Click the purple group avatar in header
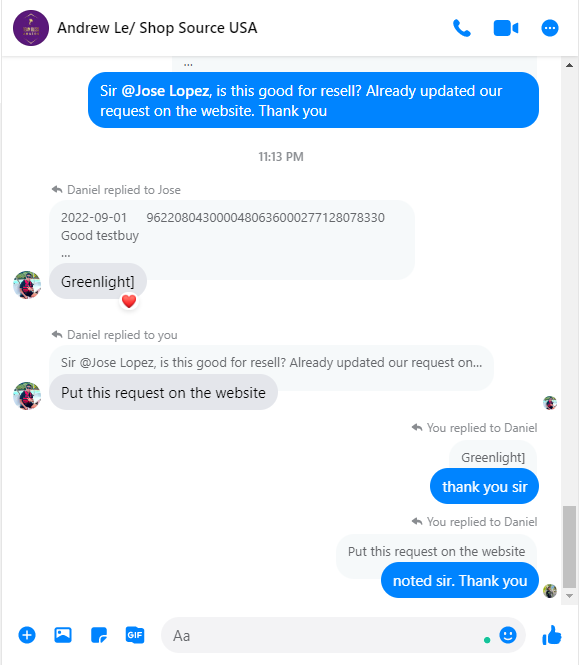 [x=31, y=28]
